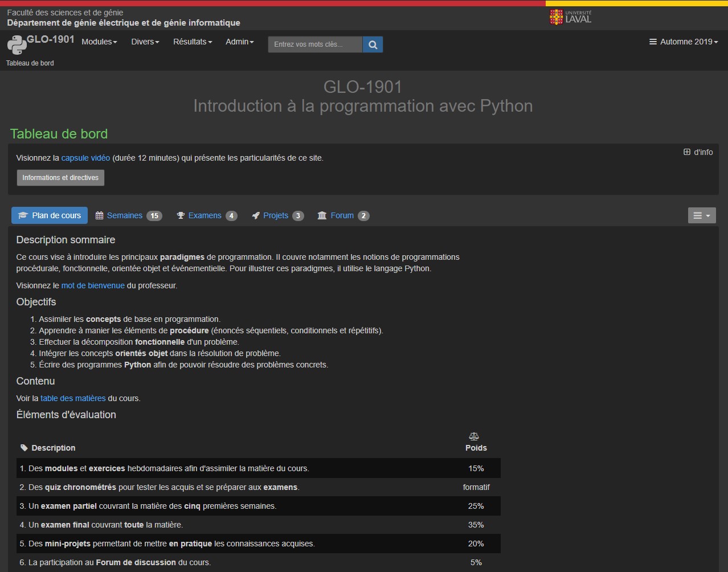Click the Python logo icon
Image resolution: width=728 pixels, height=572 pixels.
(17, 44)
